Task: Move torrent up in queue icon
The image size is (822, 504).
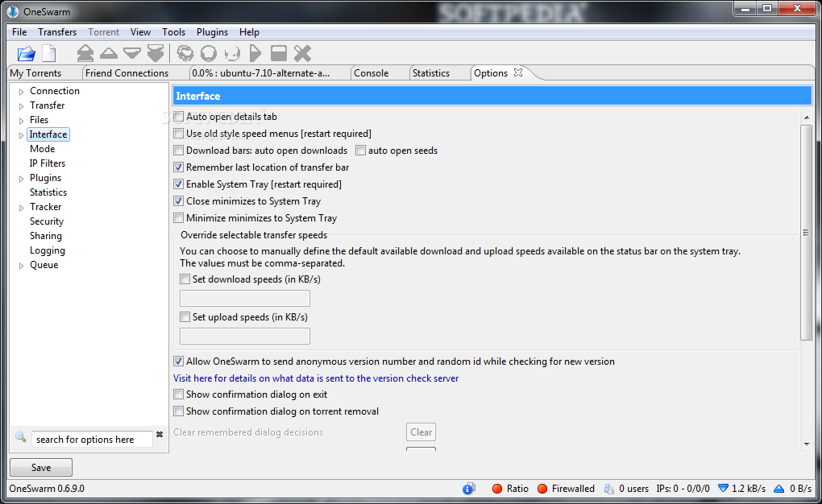Action: click(109, 53)
